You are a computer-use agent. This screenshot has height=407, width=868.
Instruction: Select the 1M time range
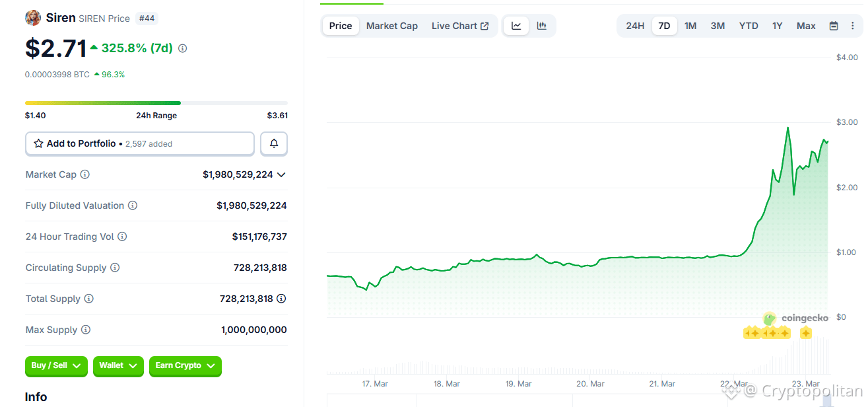(690, 25)
